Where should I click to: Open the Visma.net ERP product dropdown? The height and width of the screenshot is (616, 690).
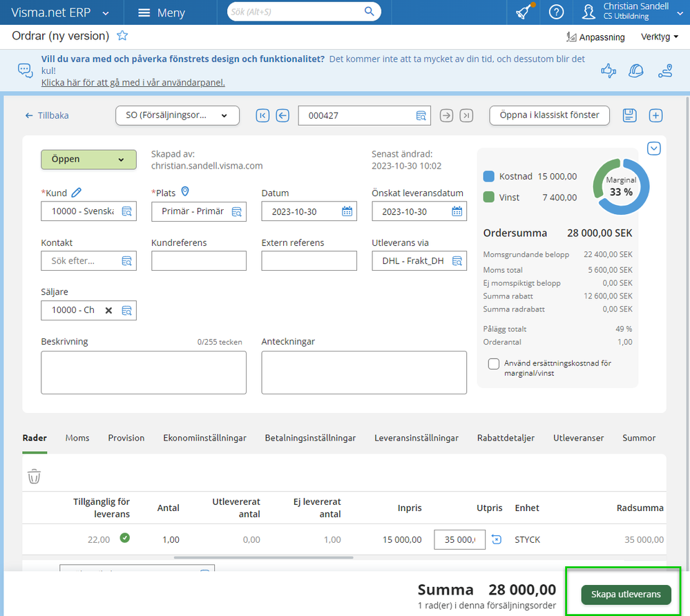(x=106, y=13)
